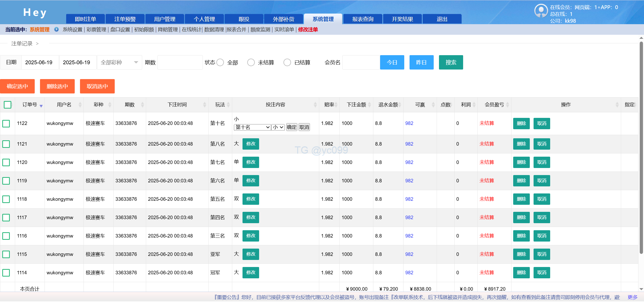Sort by 订单号 column arrow
The image size is (644, 302).
(41, 106)
